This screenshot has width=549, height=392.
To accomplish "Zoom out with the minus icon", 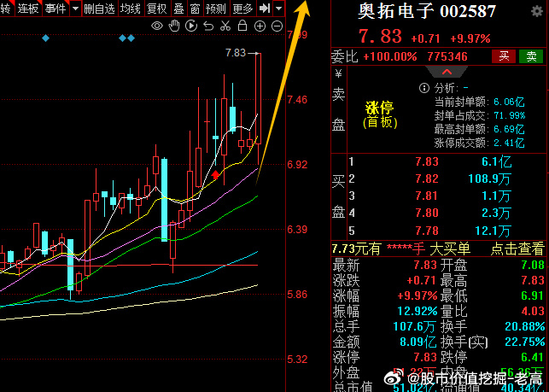I will [x=277, y=26].
